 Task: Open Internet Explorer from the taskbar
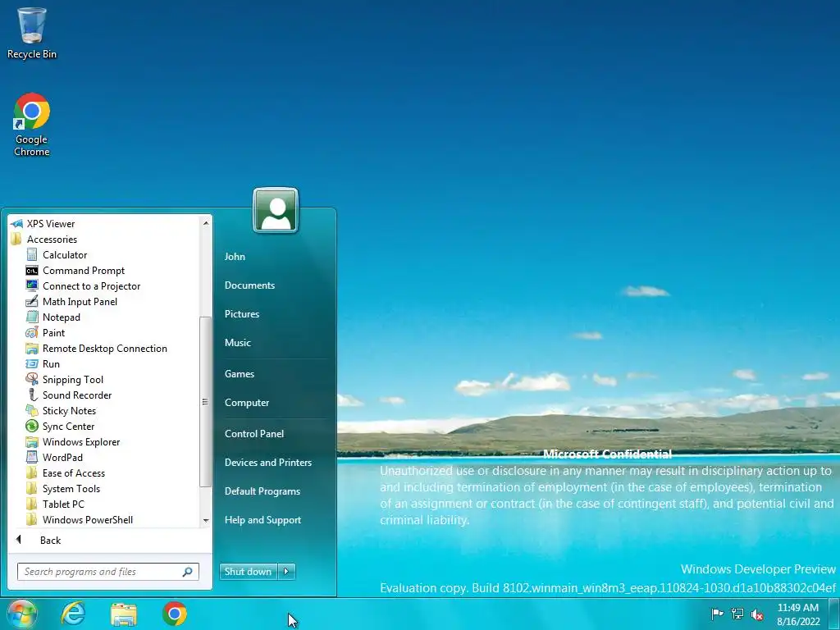(73, 614)
